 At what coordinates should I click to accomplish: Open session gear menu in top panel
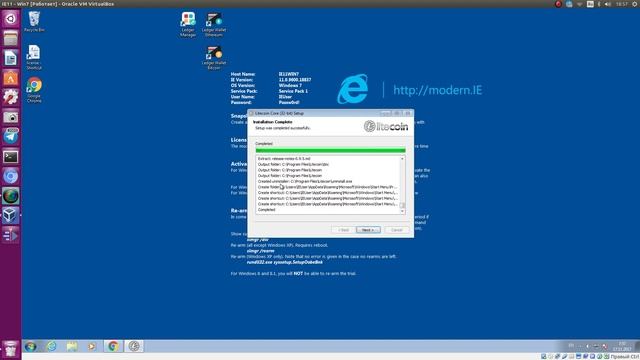tap(635, 4)
